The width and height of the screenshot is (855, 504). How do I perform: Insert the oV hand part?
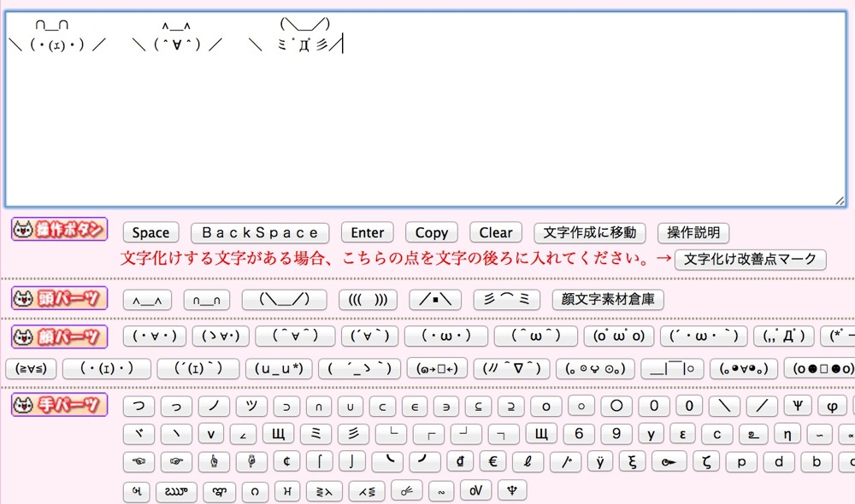click(475, 490)
